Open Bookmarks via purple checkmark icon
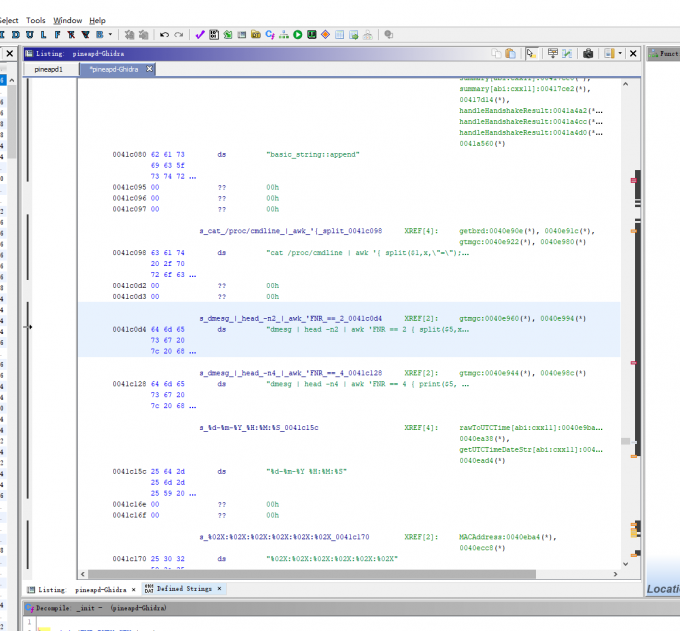This screenshot has height=631, width=680. point(200,35)
